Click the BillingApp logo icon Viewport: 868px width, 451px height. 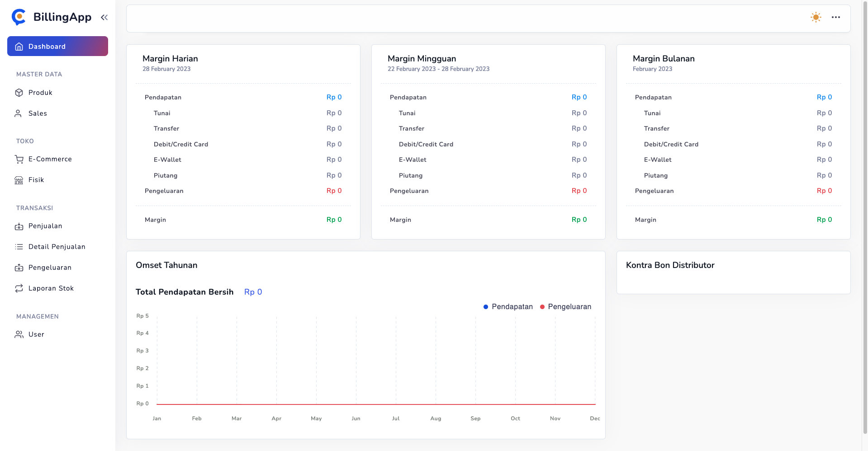[19, 17]
